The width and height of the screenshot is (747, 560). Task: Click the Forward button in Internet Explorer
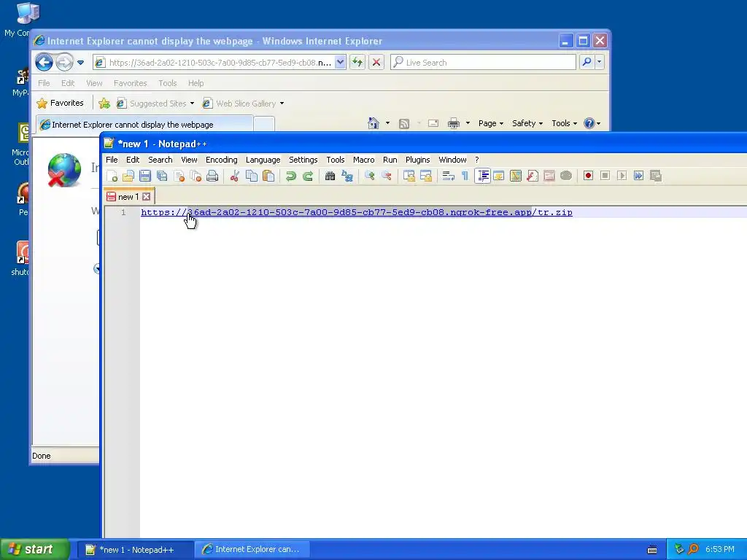click(x=64, y=63)
